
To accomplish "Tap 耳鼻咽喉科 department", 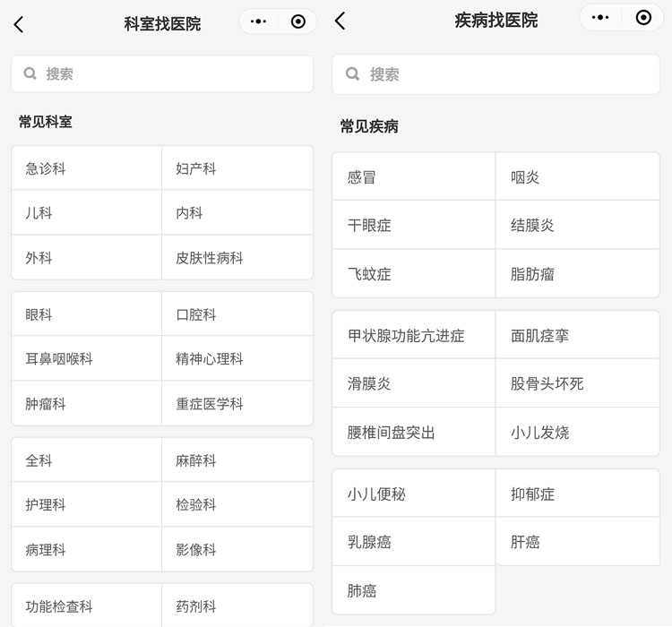I will [87, 358].
